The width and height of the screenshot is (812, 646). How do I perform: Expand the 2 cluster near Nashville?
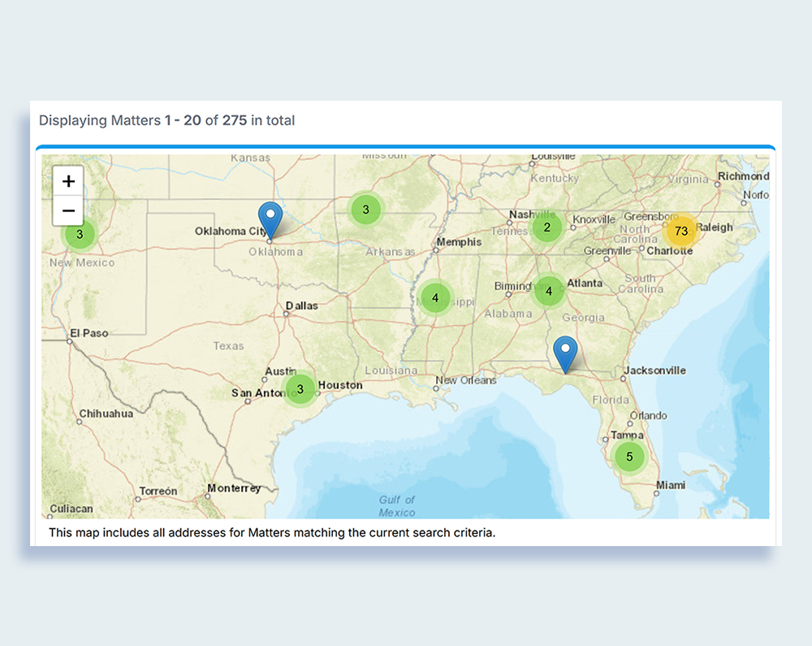click(x=546, y=228)
